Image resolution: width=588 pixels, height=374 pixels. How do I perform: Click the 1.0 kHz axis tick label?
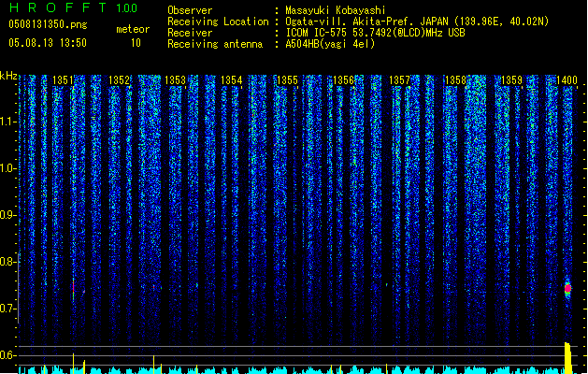click(7, 168)
